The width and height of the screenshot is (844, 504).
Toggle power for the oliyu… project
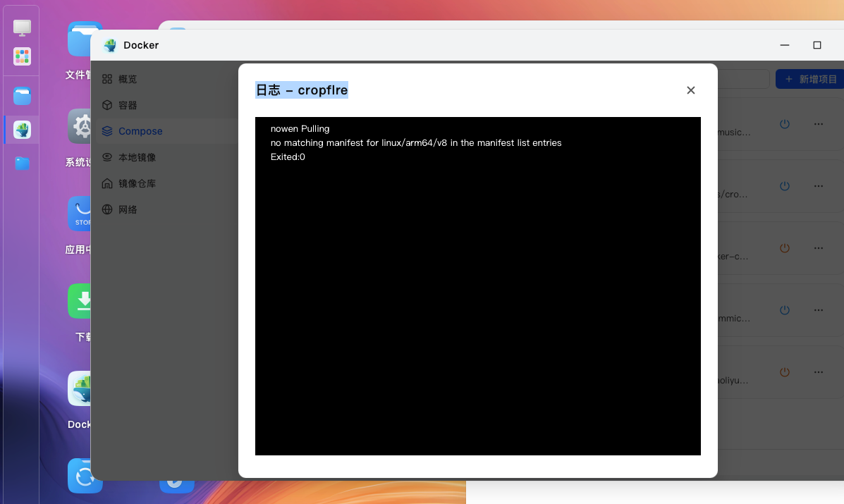pos(785,372)
